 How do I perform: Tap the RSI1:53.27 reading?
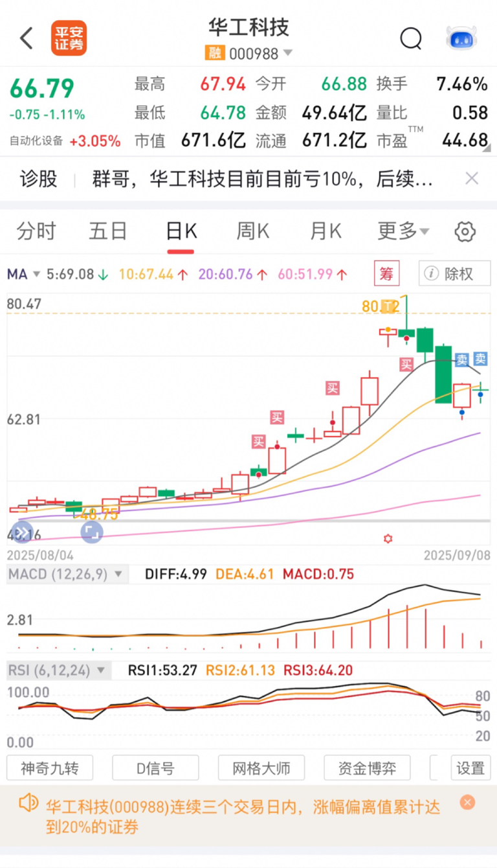pos(162,670)
